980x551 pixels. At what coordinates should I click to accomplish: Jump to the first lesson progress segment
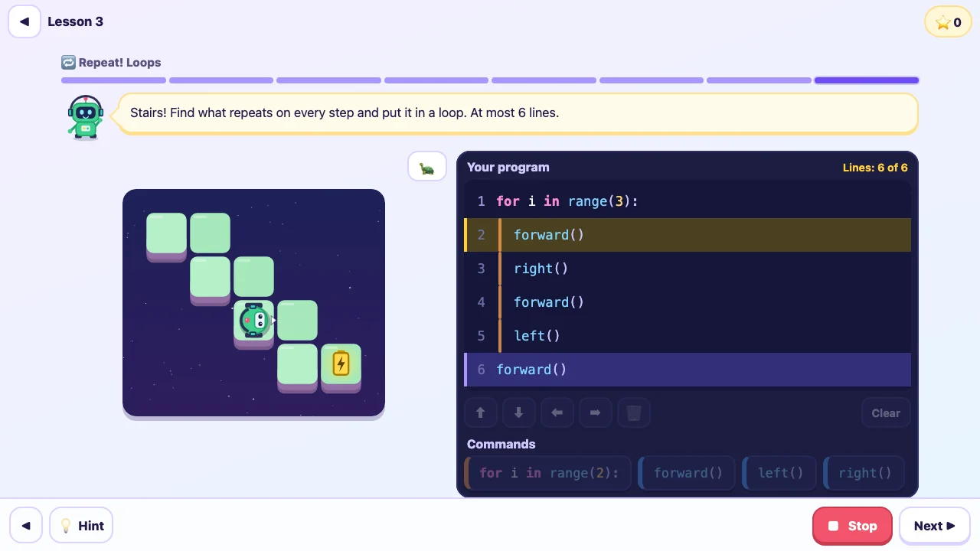(113, 80)
